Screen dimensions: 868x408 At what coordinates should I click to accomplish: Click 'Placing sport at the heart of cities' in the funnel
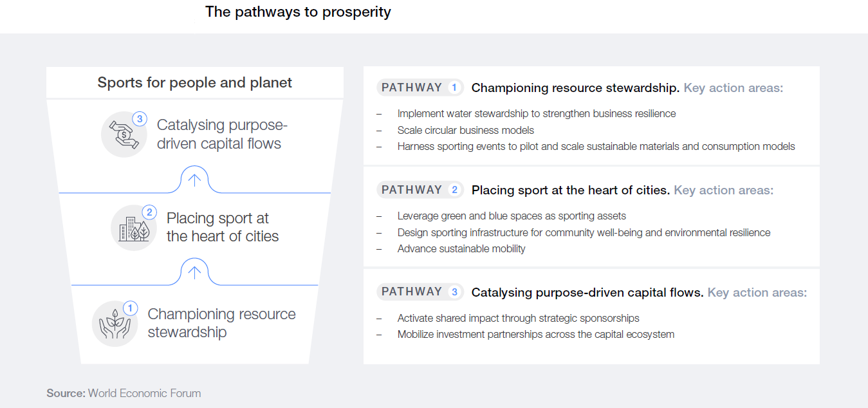coord(223,227)
